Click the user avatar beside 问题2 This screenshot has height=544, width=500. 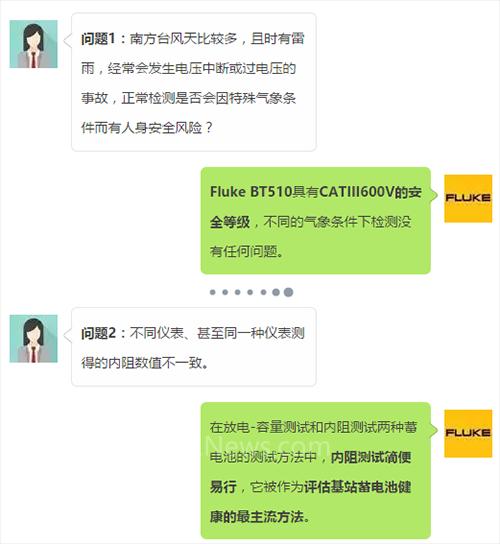pyautogui.click(x=33, y=339)
